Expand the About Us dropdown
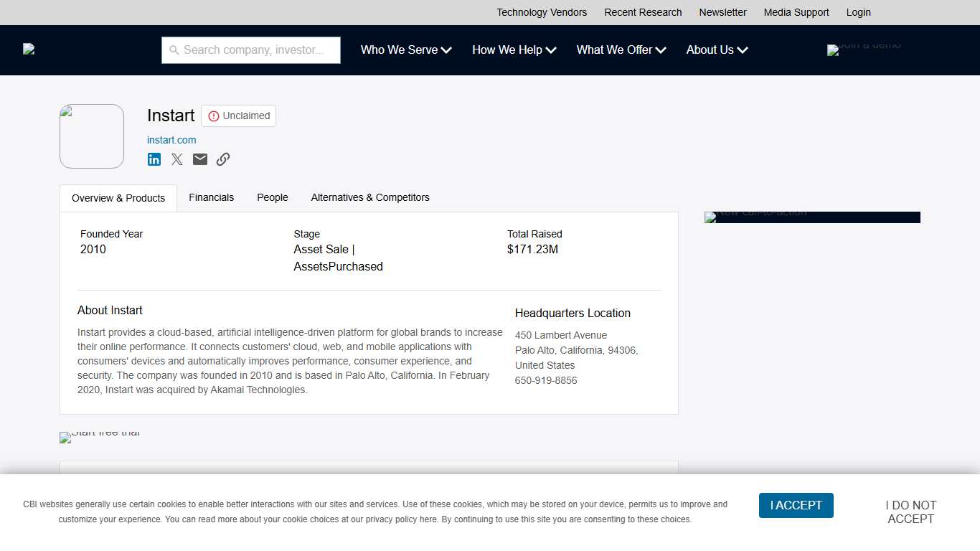This screenshot has height=551, width=980. pos(716,50)
